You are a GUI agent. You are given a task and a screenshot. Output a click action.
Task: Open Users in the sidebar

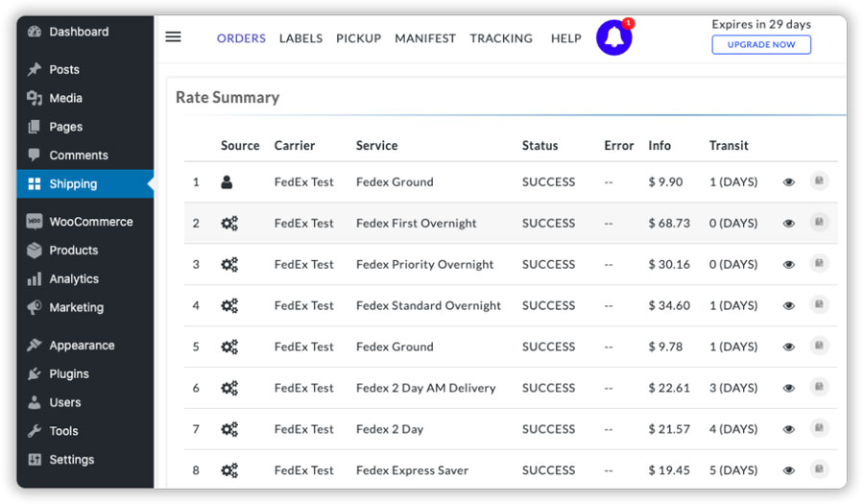(84, 402)
